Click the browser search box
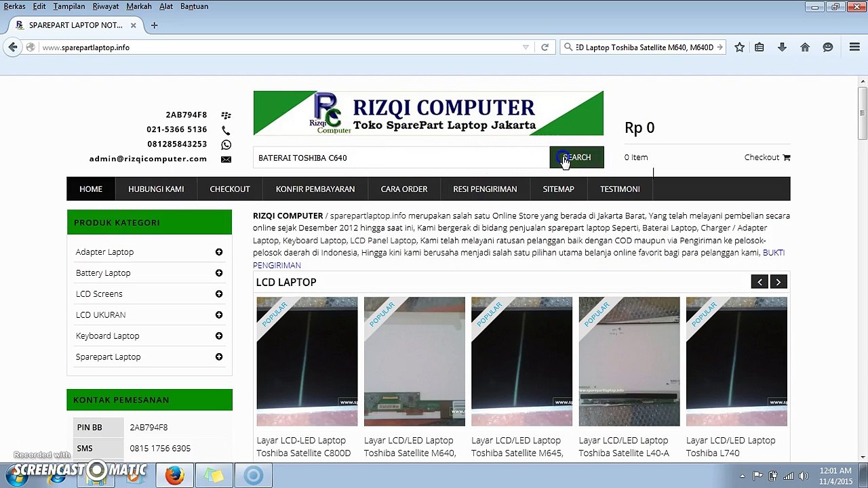Viewport: 868px width, 488px height. [x=643, y=47]
